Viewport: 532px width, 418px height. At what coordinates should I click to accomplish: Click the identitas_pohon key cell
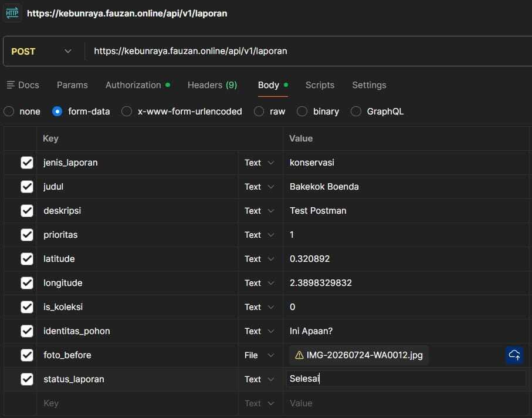[x=137, y=332]
